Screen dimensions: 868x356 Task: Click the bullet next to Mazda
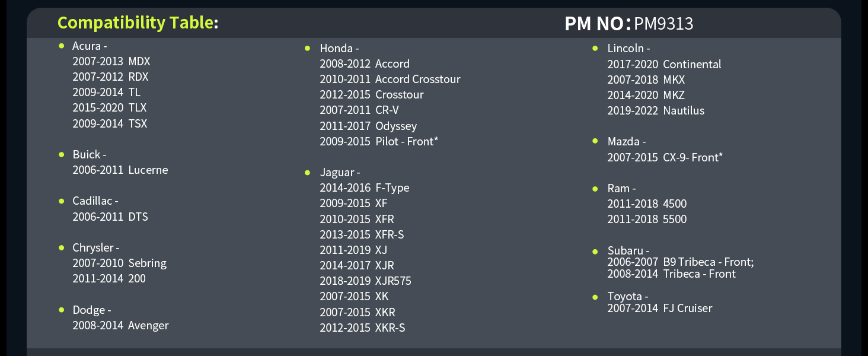[595, 141]
